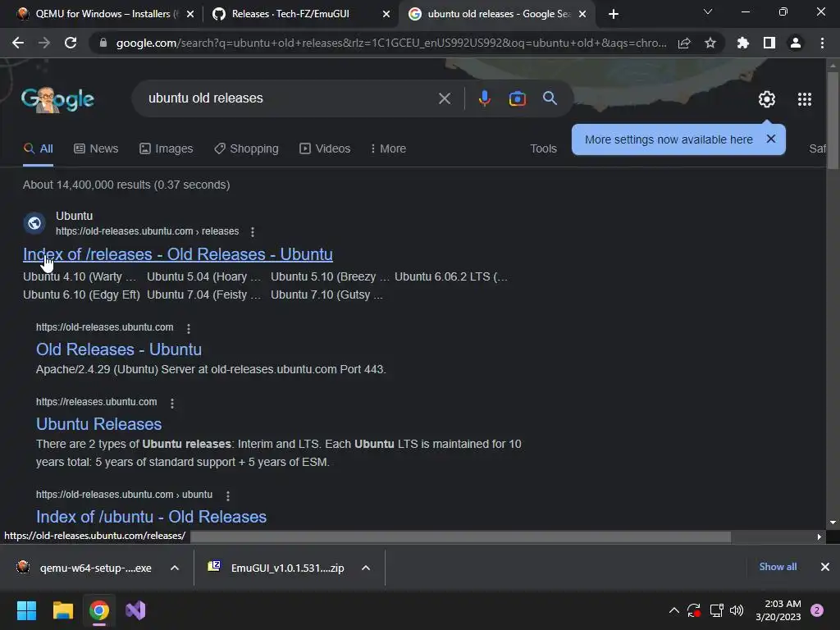Image resolution: width=840 pixels, height=630 pixels.
Task: Open the volume control in the tray
Action: coord(737,610)
